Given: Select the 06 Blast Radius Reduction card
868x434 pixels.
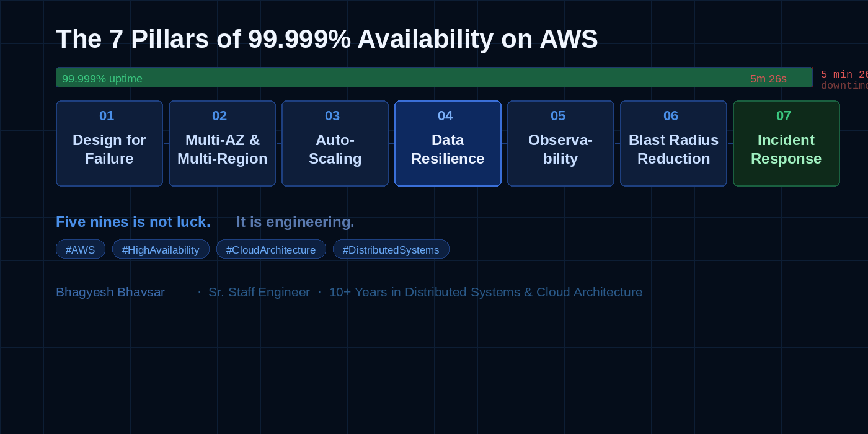Looking at the screenshot, I should pos(673,143).
